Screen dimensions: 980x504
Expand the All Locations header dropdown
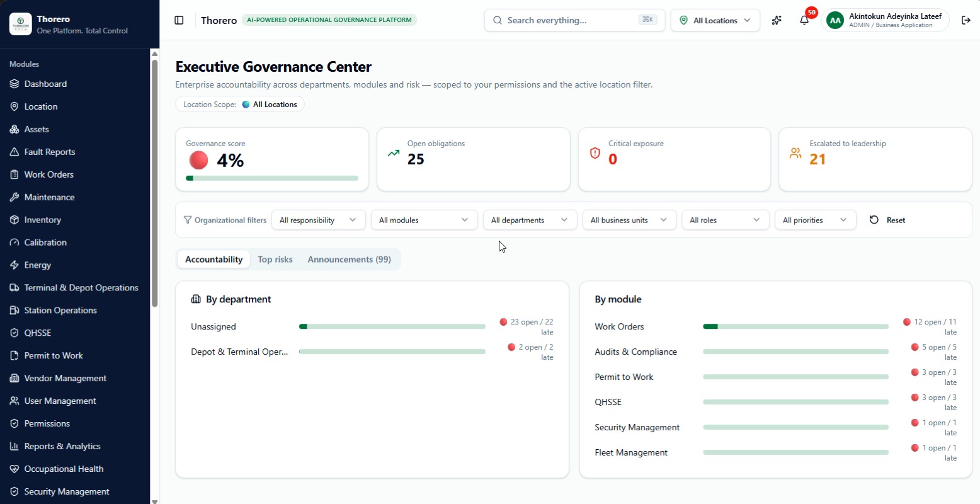click(x=715, y=20)
